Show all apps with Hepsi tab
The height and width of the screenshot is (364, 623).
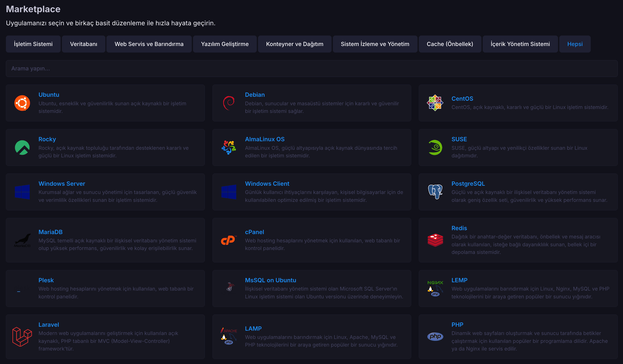[x=575, y=44]
